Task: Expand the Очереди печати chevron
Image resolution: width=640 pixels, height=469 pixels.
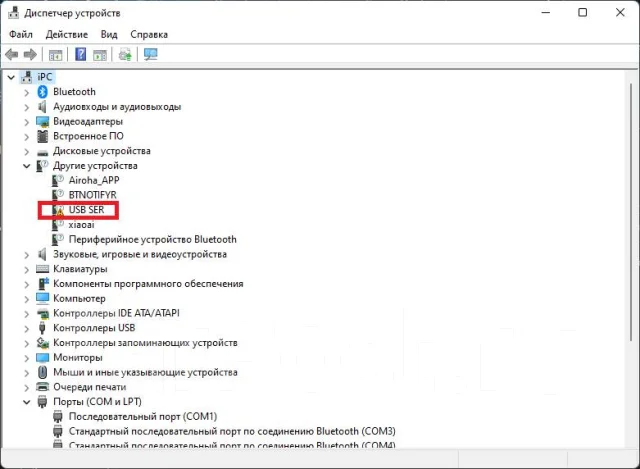Action: point(27,388)
